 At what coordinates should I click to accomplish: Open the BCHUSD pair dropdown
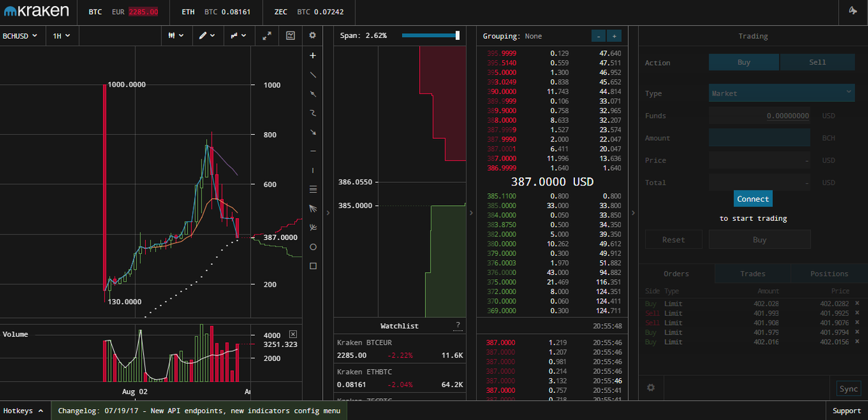tap(20, 35)
